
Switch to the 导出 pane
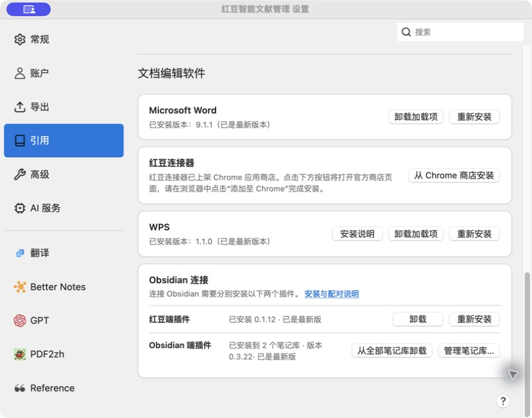click(64, 107)
